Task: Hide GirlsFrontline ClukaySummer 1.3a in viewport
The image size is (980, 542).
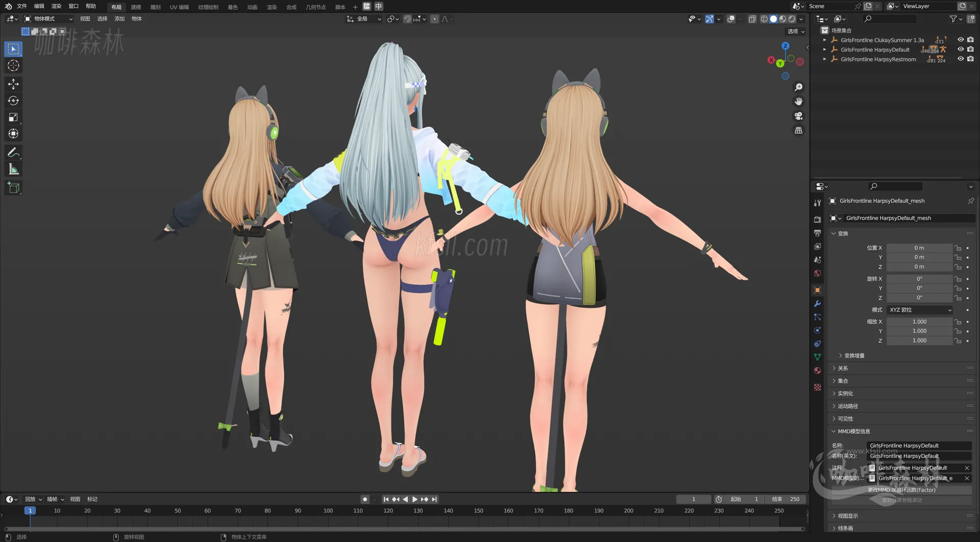Action: click(x=961, y=40)
